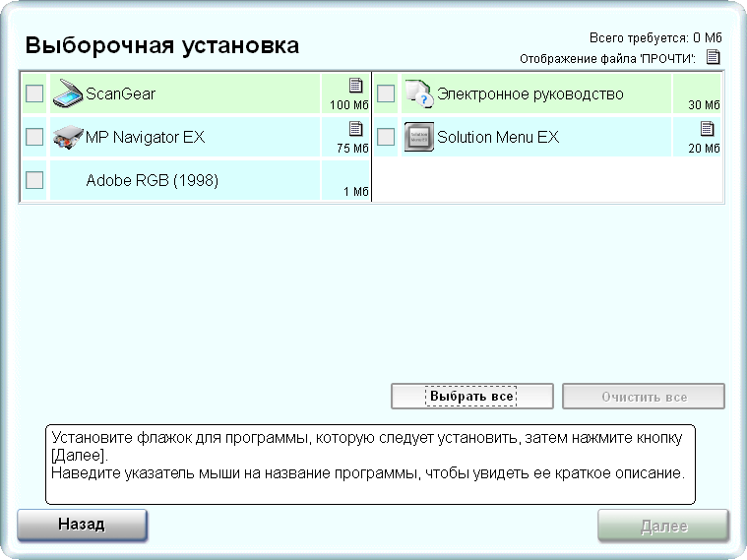Open the main 'ПРОЧТИ' file icon
The image size is (747, 560).
click(713, 57)
